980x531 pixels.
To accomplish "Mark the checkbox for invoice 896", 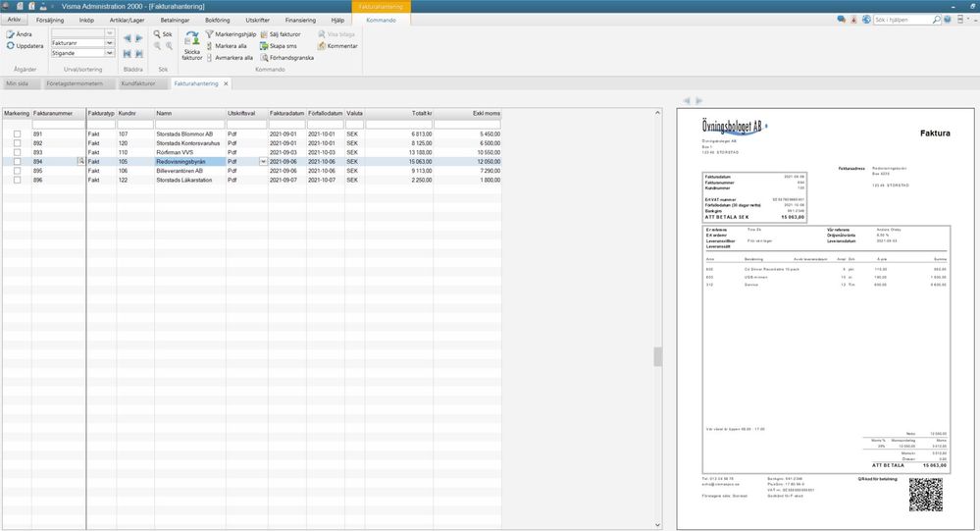I will click(17, 181).
